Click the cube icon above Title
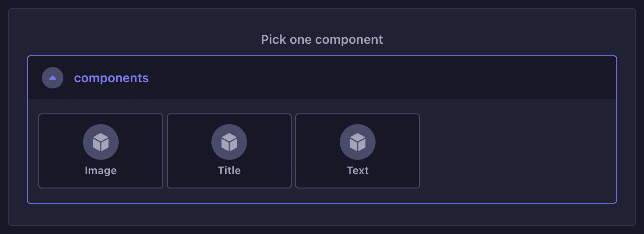 [229, 142]
